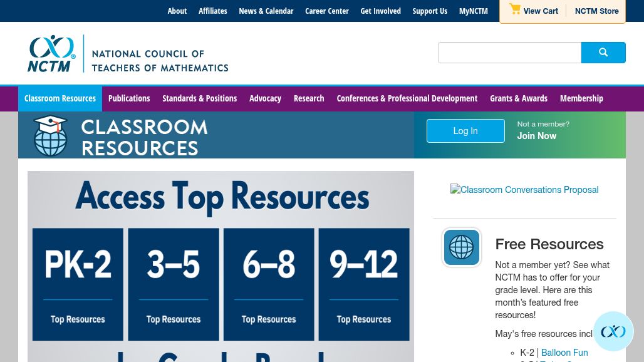Open 3–5 Top Resources tile
This screenshot has height=362, width=644.
click(174, 284)
